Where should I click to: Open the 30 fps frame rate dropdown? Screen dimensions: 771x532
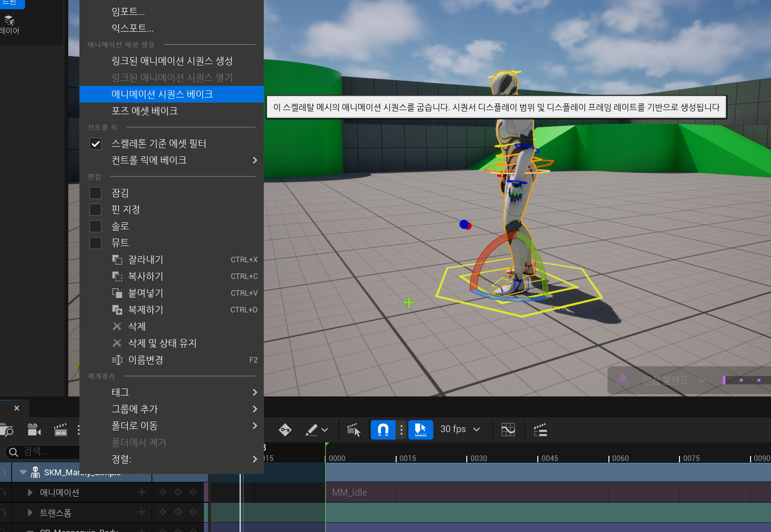(460, 429)
